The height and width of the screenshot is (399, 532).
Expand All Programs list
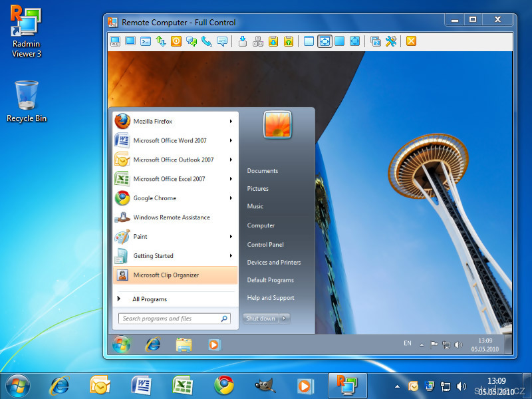[149, 299]
